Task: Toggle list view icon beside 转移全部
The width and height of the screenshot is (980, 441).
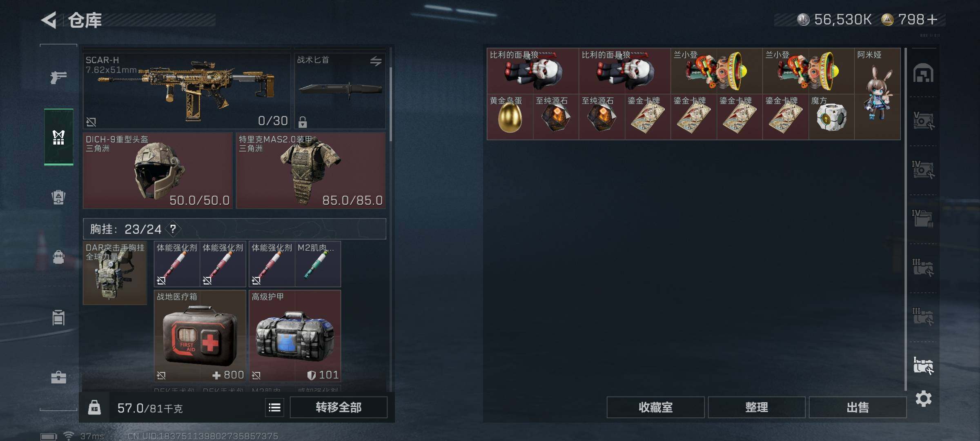Action: tap(274, 407)
